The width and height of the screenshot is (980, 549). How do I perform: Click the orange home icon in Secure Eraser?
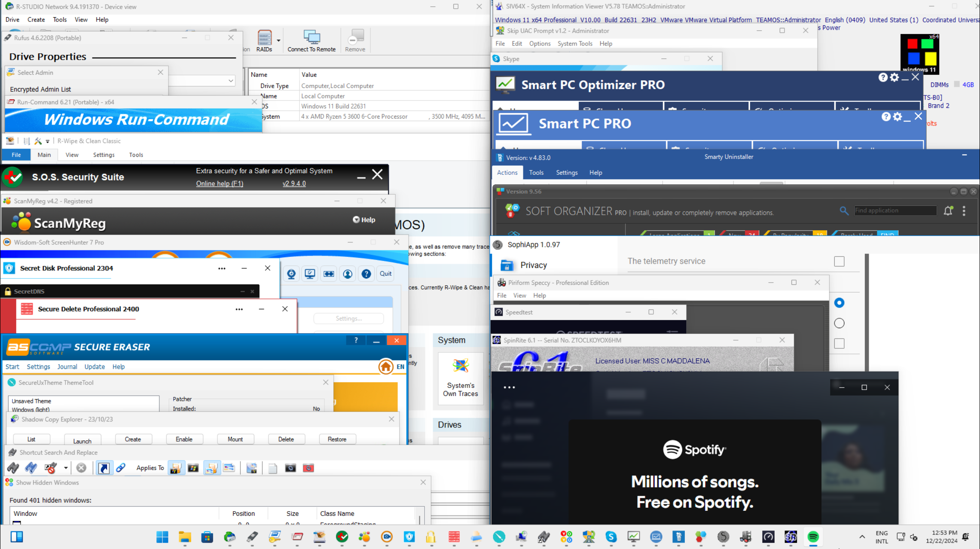pos(386,366)
